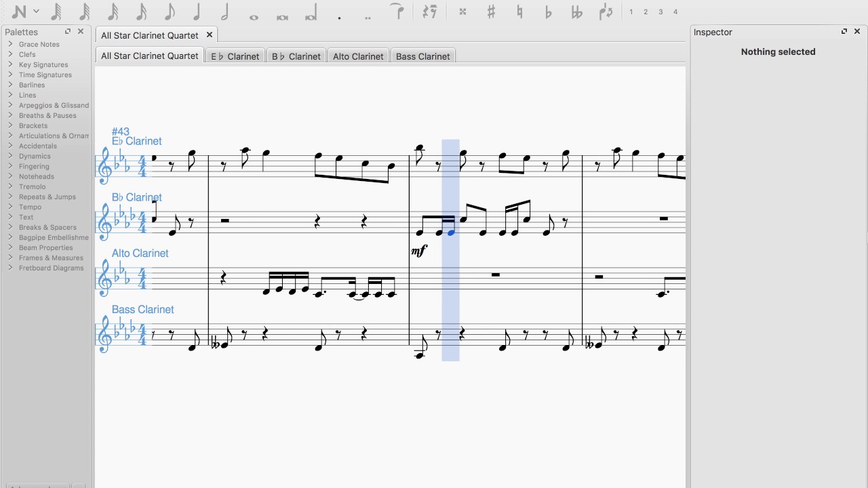
Task: Apply sharp accidental
Action: pyautogui.click(x=491, y=12)
